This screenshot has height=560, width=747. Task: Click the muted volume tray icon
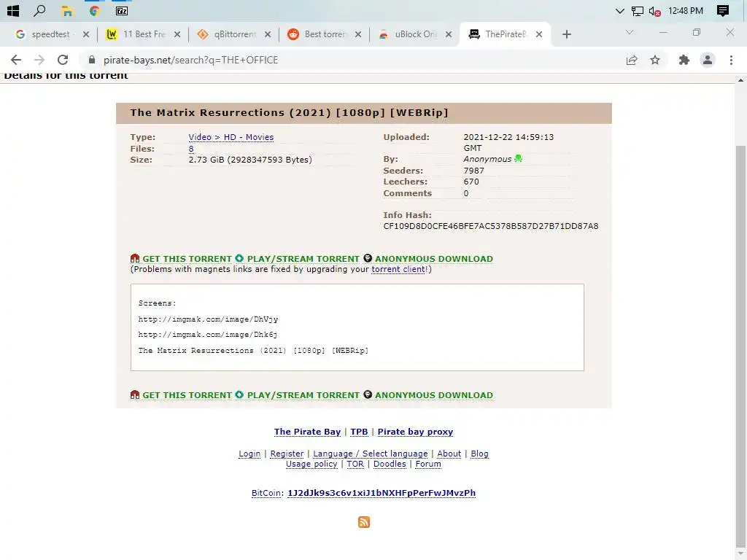[654, 12]
